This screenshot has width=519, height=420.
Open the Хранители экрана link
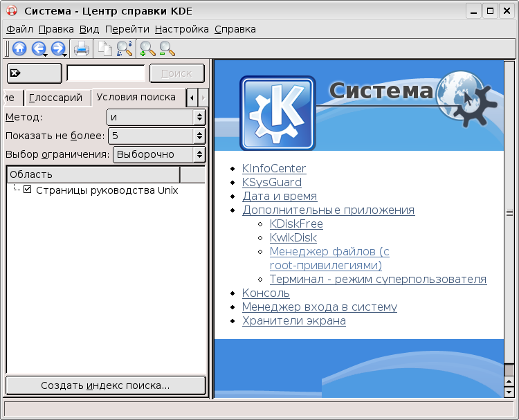294,321
